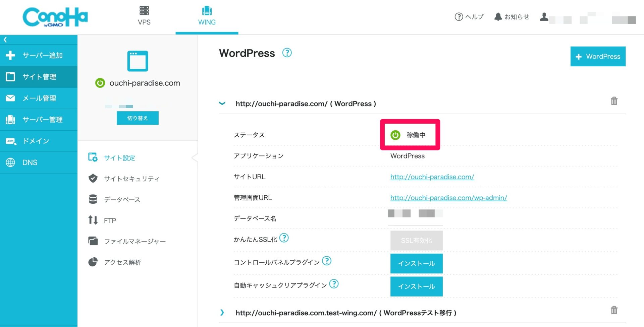Click the help icon beside かんたんSSL化
This screenshot has height=327, width=644.
click(x=284, y=238)
